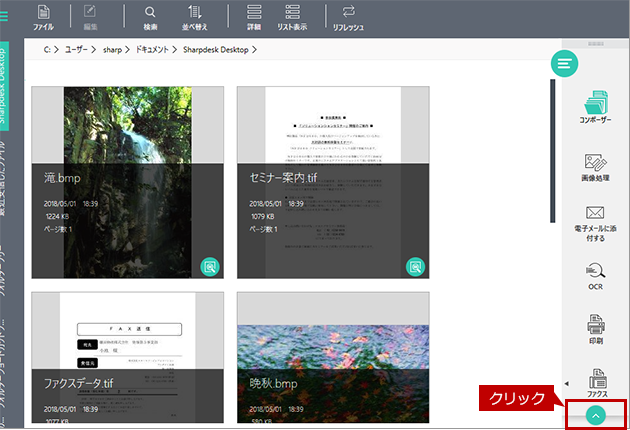Click the round teal menu button
The image size is (630, 430).
[x=565, y=63]
